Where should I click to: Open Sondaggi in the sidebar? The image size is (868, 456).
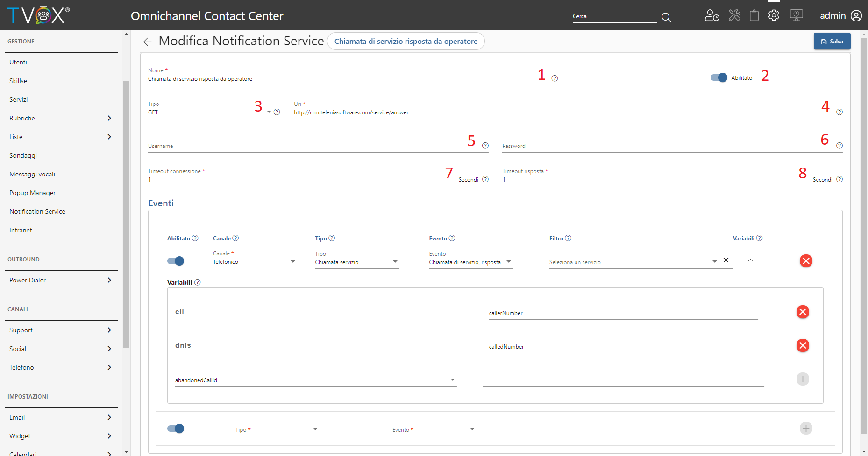pos(23,155)
